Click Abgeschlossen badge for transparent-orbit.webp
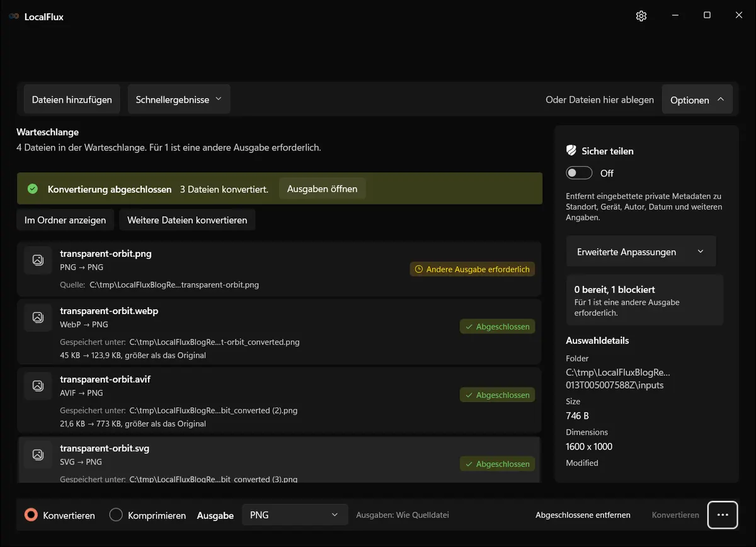This screenshot has height=547, width=756. tap(497, 327)
